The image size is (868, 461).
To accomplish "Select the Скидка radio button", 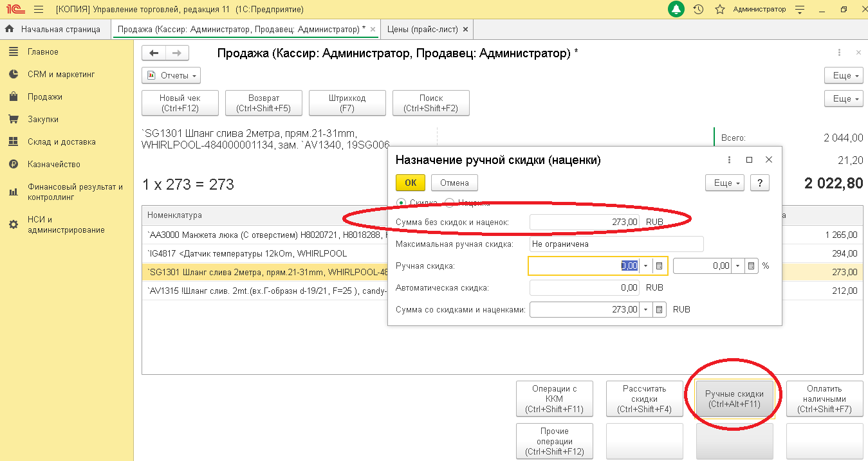I will pyautogui.click(x=402, y=203).
